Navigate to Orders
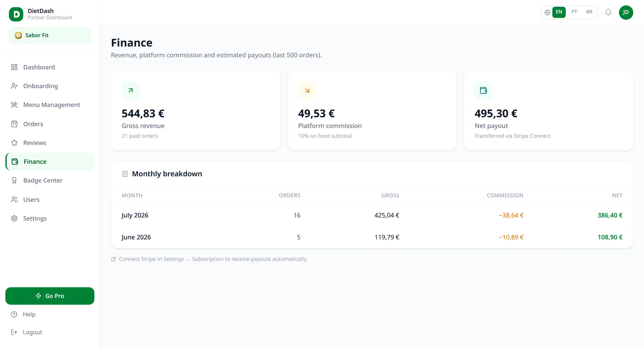Image resolution: width=644 pixels, height=349 pixels. pos(50,124)
